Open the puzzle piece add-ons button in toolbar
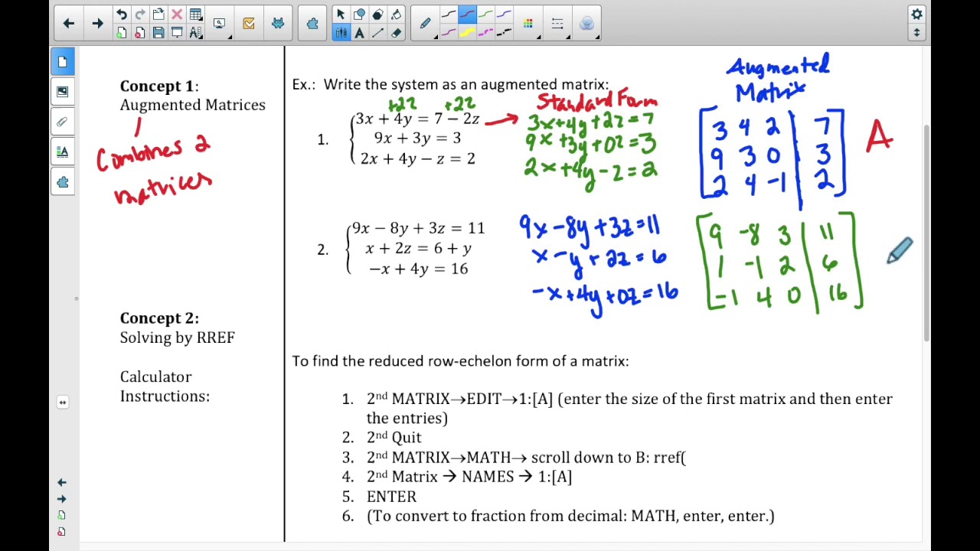The image size is (980, 551). 312,24
